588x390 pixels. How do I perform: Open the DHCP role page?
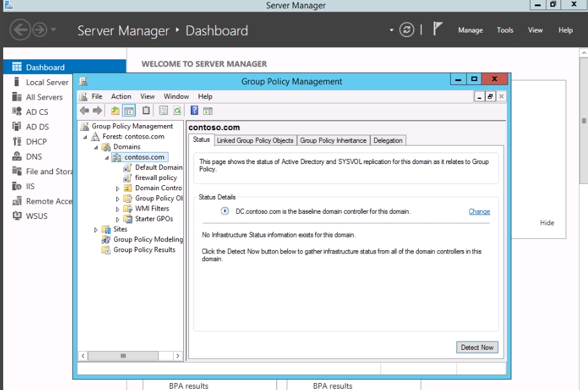[x=38, y=142]
